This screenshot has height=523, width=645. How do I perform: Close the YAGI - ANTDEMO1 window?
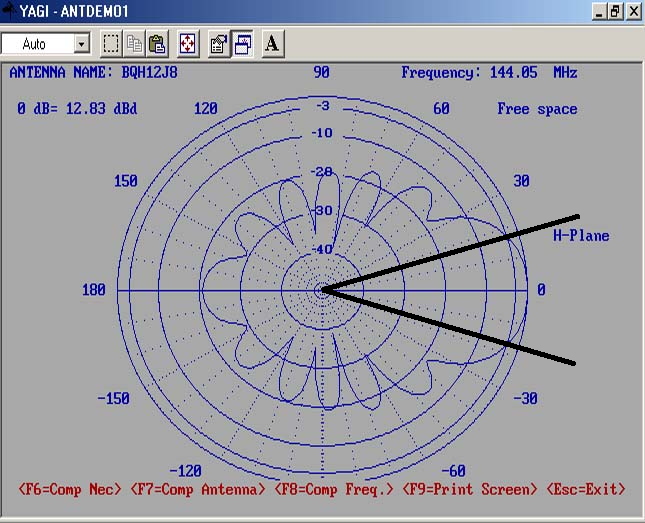(634, 12)
